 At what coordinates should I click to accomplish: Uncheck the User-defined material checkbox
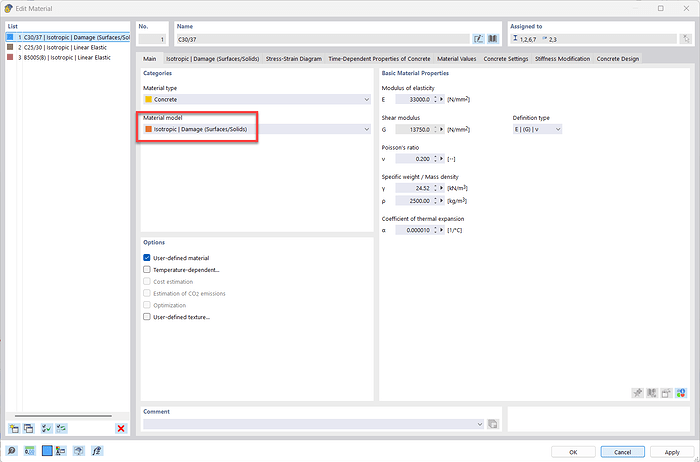(147, 258)
